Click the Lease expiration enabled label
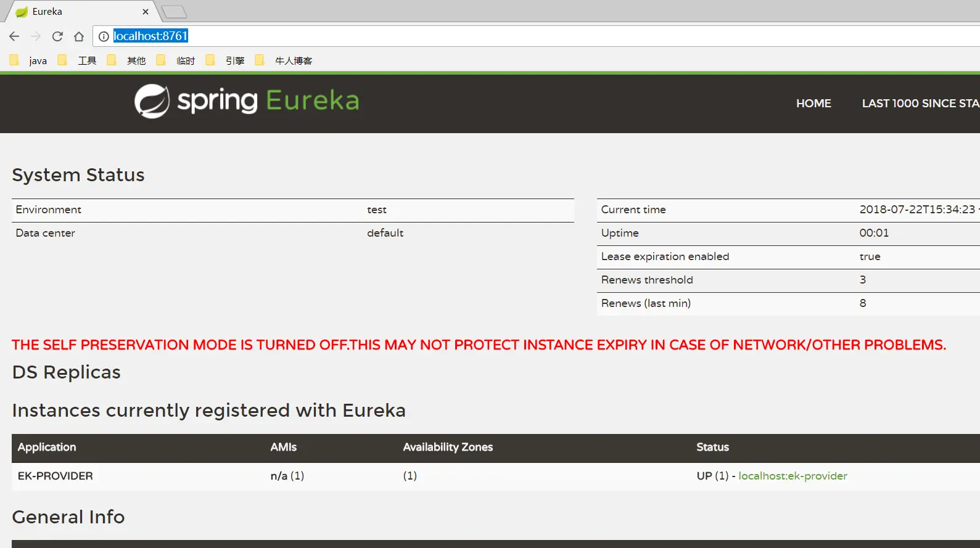The width and height of the screenshot is (980, 548). point(665,256)
